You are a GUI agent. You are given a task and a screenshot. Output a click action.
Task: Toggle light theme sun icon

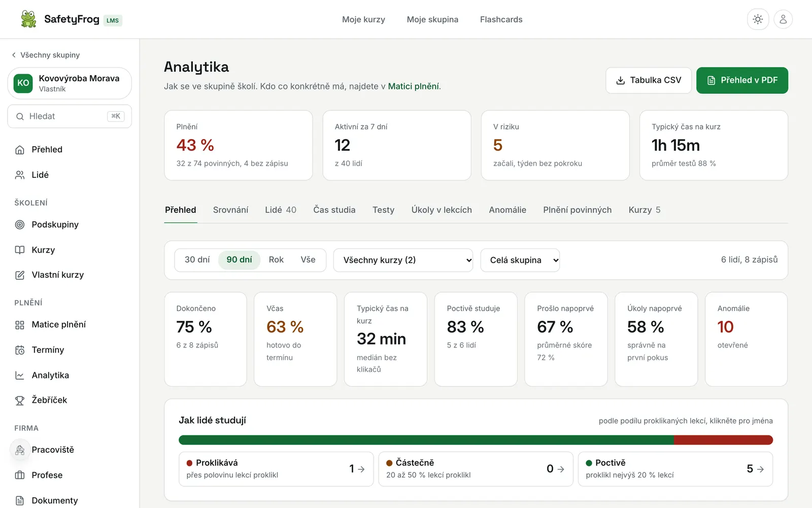tap(758, 19)
